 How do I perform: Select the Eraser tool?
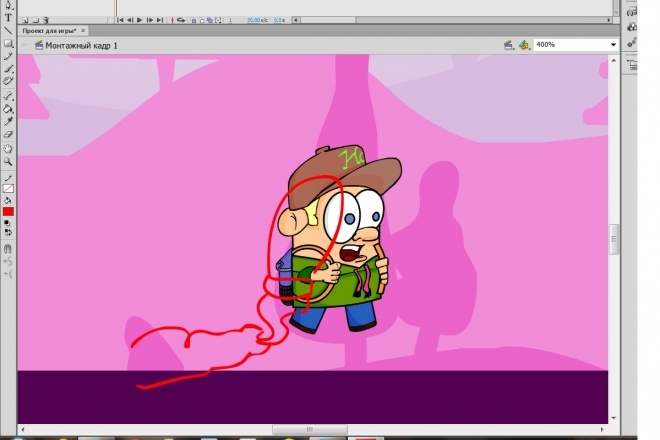8,134
